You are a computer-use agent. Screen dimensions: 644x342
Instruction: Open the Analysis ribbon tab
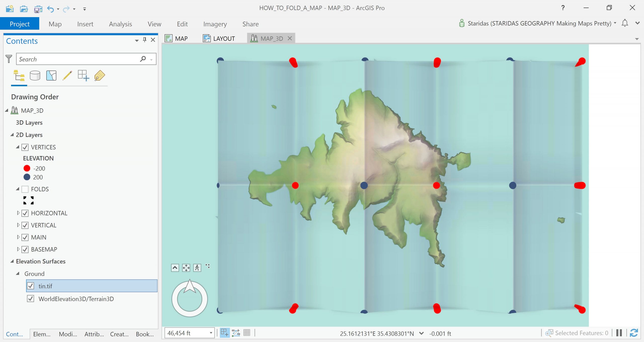(120, 24)
